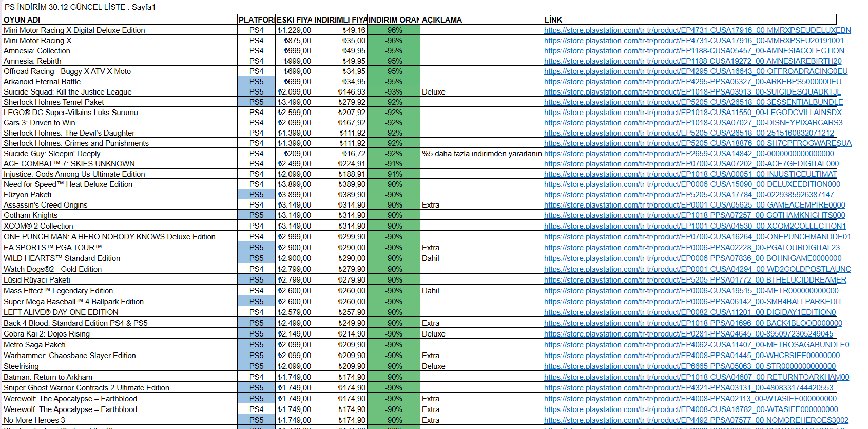868x429 pixels.
Task: Select the -93% discount rate cell
Action: 394,92
